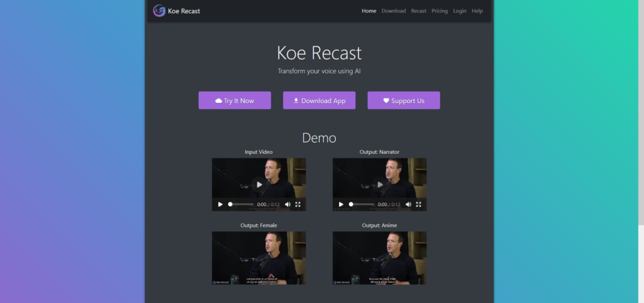Open the Pricing nav item

(440, 11)
